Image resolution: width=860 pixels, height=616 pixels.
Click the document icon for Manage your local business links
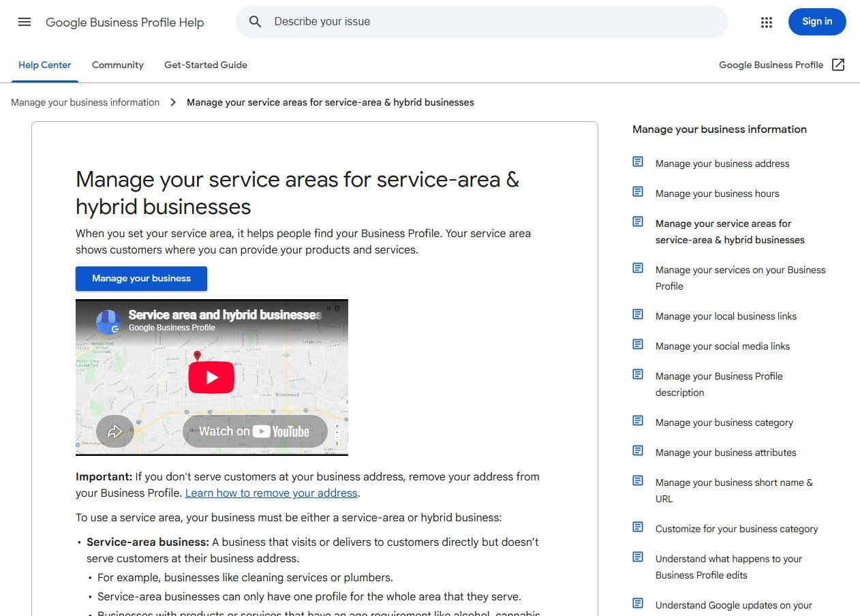coord(638,315)
